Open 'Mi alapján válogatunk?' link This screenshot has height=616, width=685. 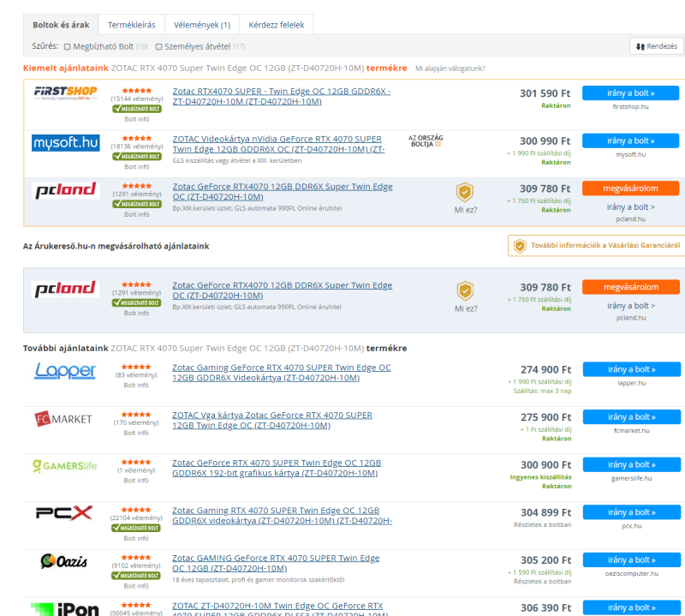[x=450, y=69]
